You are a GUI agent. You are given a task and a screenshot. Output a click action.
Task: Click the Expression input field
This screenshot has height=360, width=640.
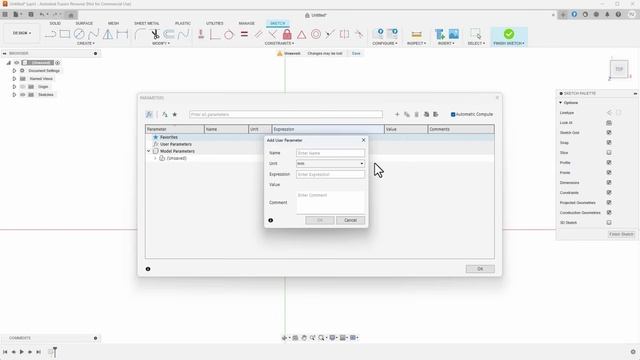coord(330,174)
